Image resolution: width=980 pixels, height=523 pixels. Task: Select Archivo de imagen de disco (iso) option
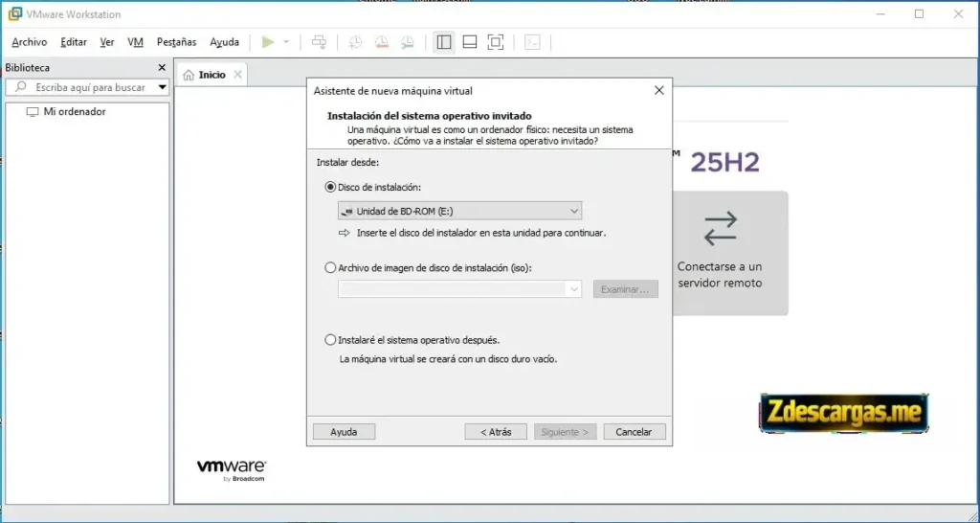point(330,268)
